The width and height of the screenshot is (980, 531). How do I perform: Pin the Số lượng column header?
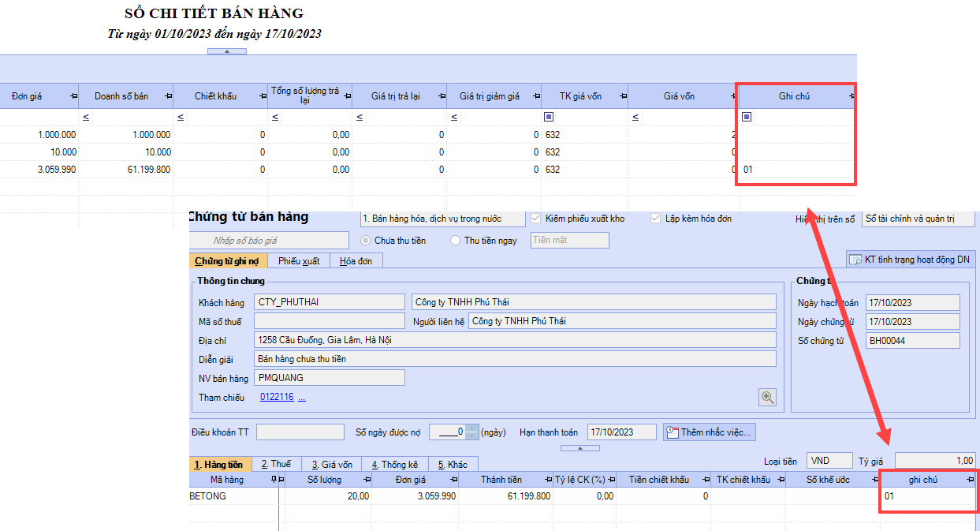(x=367, y=480)
